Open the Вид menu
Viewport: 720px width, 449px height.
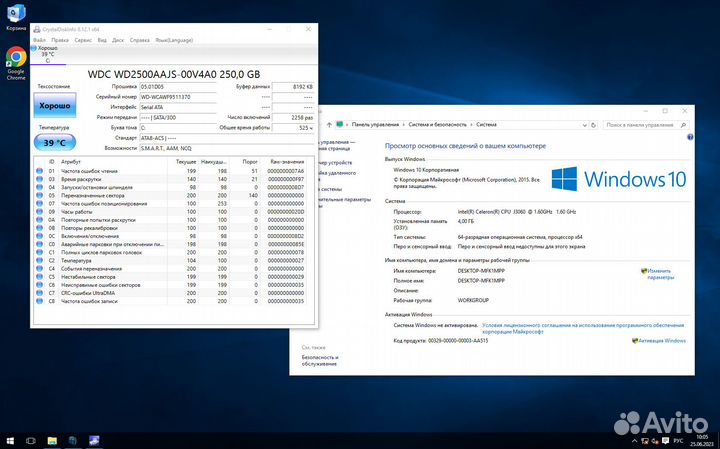(x=102, y=40)
